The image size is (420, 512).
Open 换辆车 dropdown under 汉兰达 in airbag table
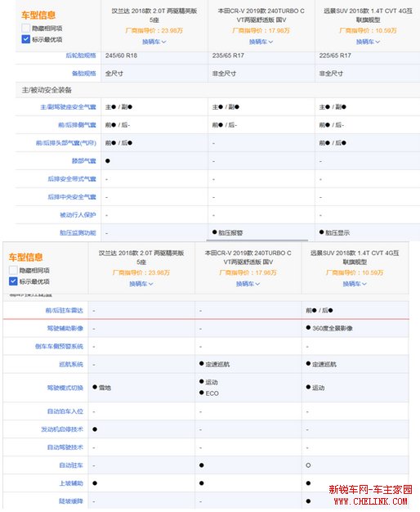click(154, 42)
